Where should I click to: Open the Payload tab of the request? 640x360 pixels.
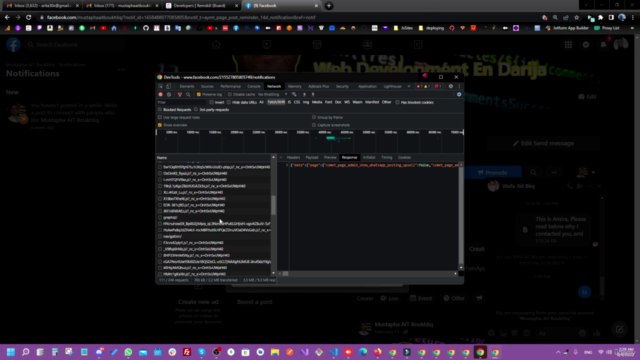click(x=311, y=157)
